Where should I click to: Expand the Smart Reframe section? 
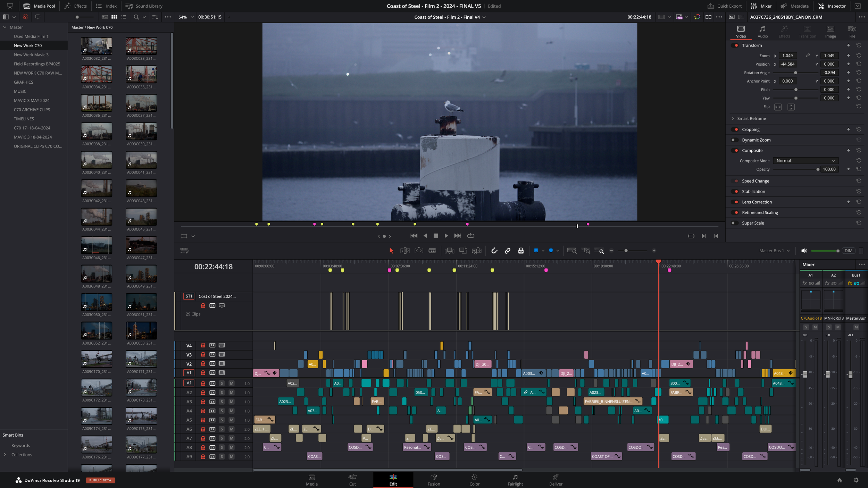(733, 118)
